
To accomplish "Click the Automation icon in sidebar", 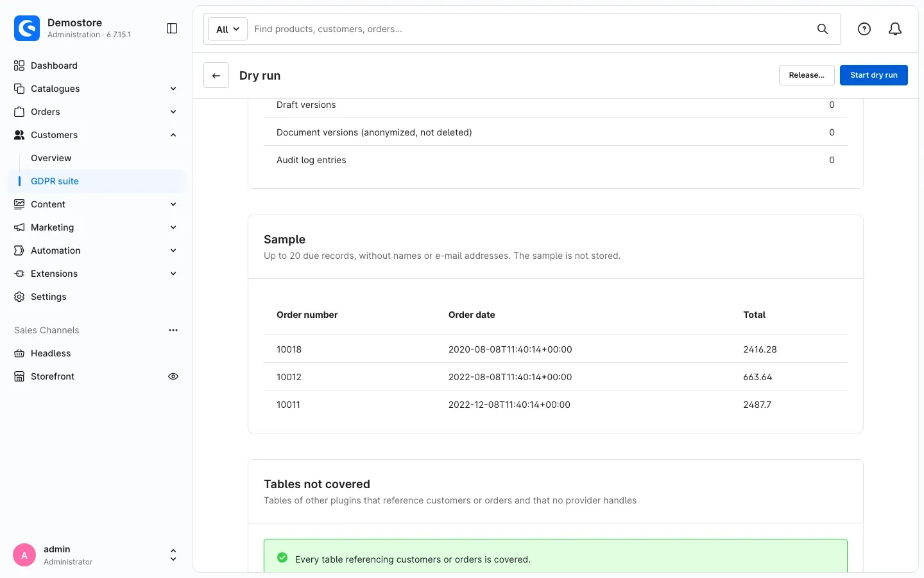I will [19, 250].
